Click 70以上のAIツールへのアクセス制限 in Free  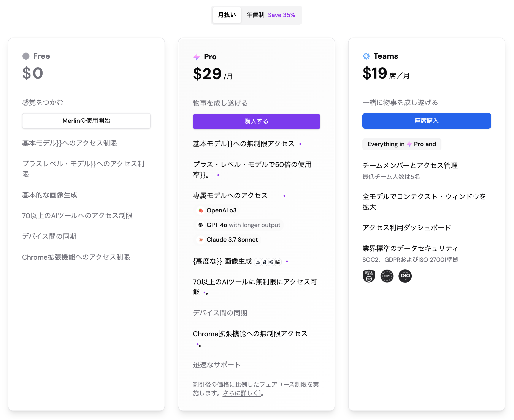pos(78,216)
